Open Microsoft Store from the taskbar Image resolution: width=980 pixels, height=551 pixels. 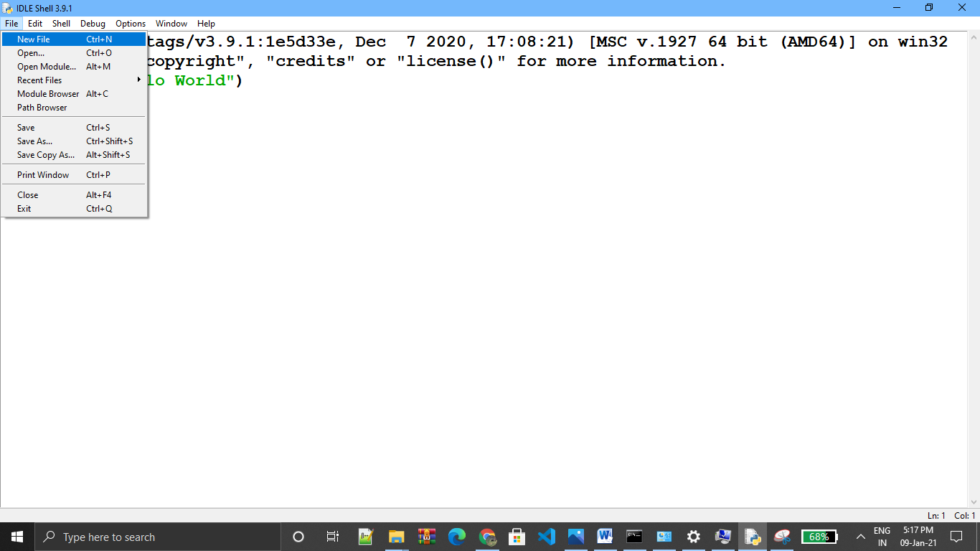[517, 537]
